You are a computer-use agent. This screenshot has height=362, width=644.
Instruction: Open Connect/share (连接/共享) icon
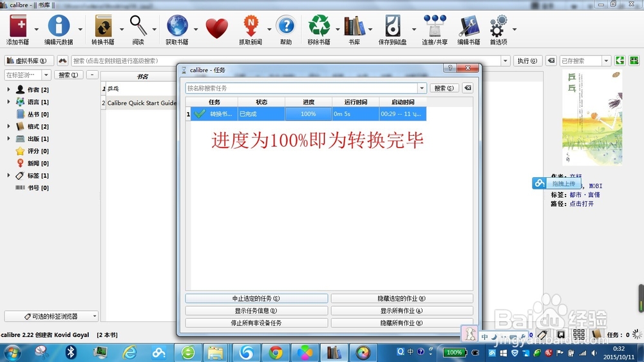(435, 26)
